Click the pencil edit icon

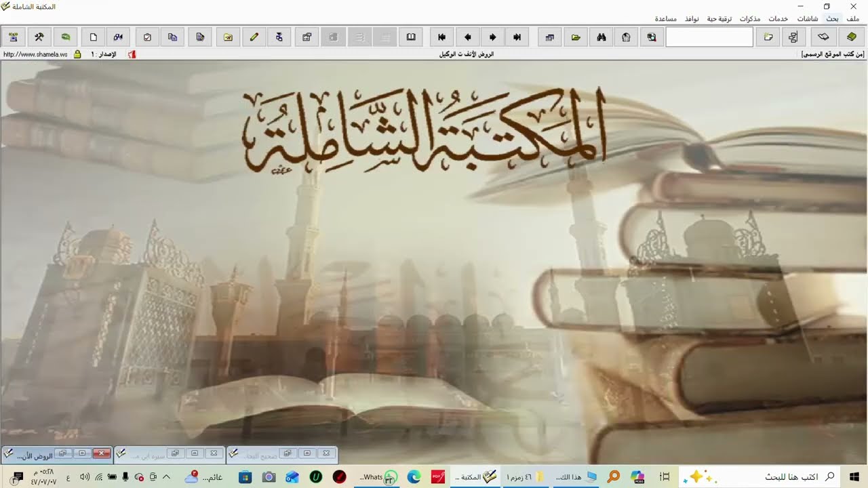pyautogui.click(x=254, y=37)
